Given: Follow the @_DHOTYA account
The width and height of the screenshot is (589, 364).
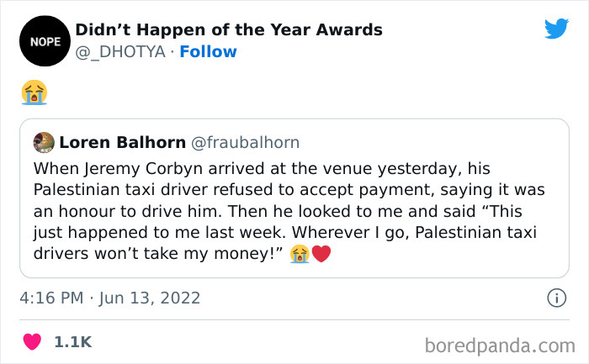Looking at the screenshot, I should click(210, 51).
